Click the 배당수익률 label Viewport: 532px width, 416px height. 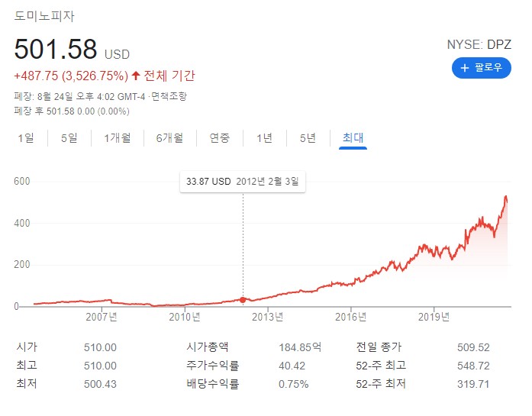[x=213, y=383]
